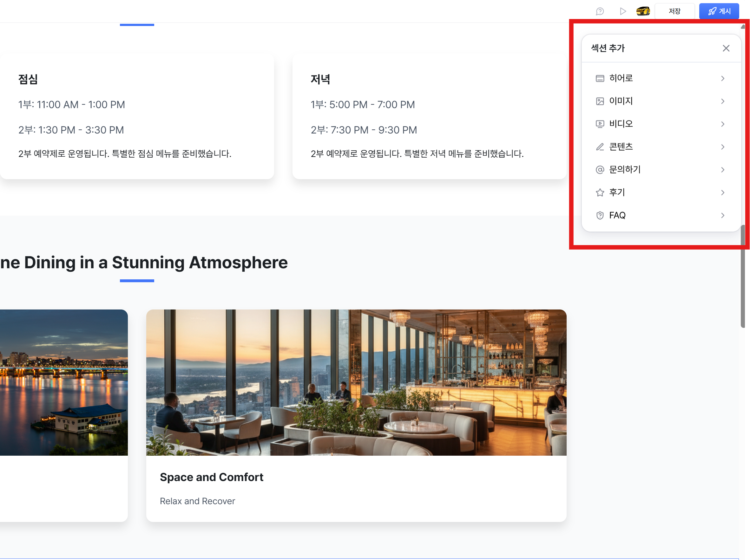Click the 비디오 video icon
The height and width of the screenshot is (560, 750).
coord(600,124)
